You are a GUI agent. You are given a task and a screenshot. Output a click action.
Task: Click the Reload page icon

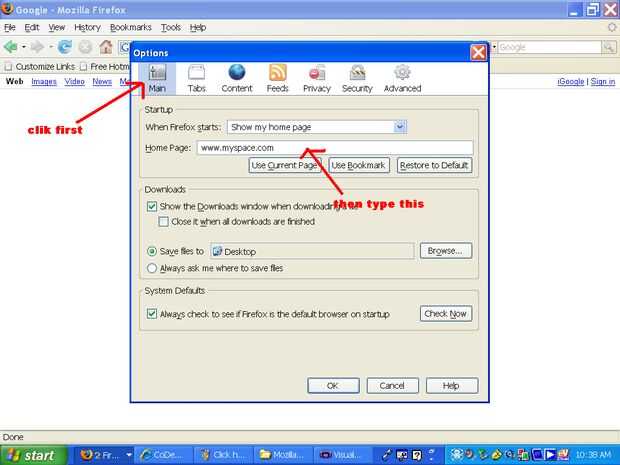tap(64, 47)
